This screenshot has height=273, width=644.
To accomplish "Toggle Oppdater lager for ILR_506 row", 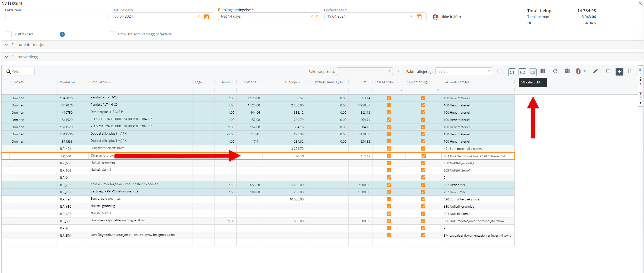I will (423, 221).
